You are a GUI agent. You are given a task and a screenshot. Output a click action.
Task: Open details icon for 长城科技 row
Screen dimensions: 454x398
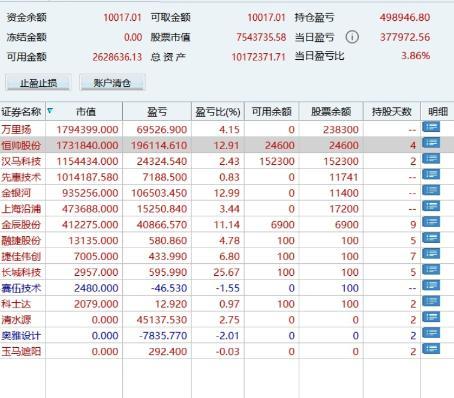click(x=431, y=270)
